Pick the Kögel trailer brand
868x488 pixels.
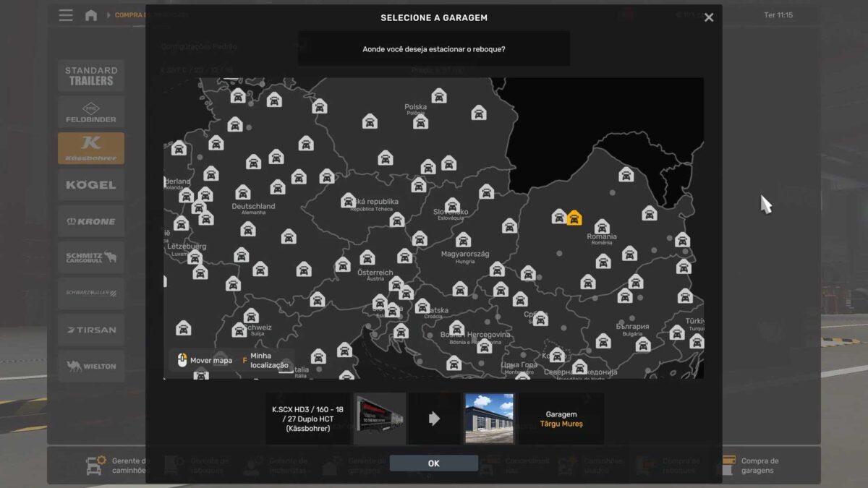[91, 185]
